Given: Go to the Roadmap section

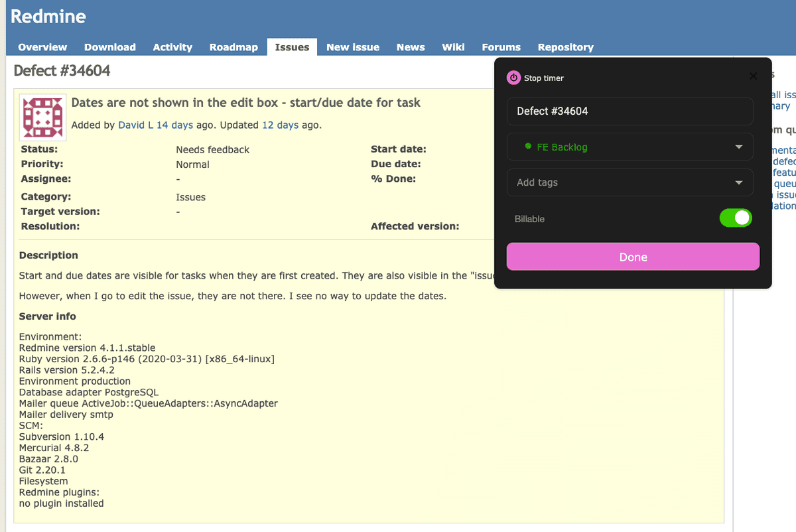Looking at the screenshot, I should (233, 47).
